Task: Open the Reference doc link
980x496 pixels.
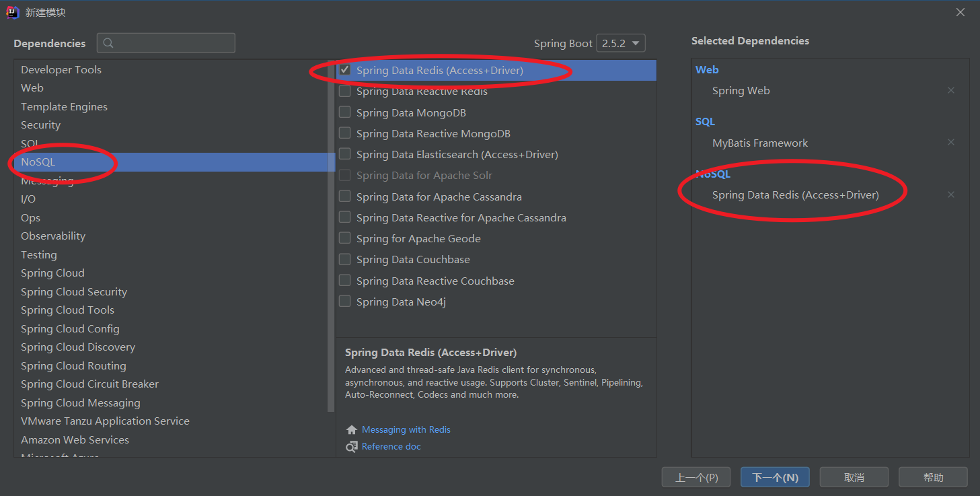Action: coord(391,446)
